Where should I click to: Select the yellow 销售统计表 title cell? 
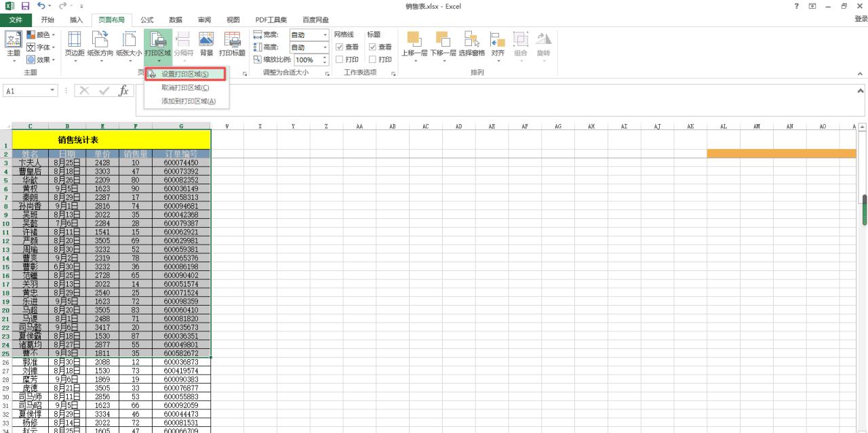[111, 140]
